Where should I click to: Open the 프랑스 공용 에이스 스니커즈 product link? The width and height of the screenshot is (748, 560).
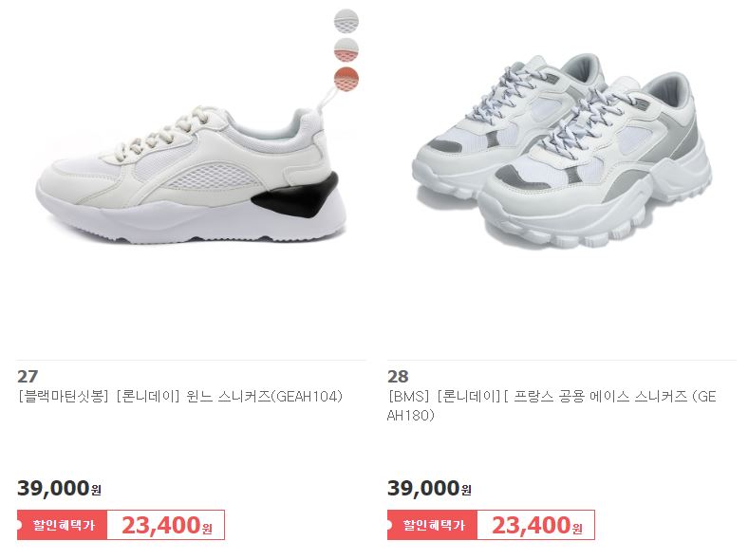(600, 397)
